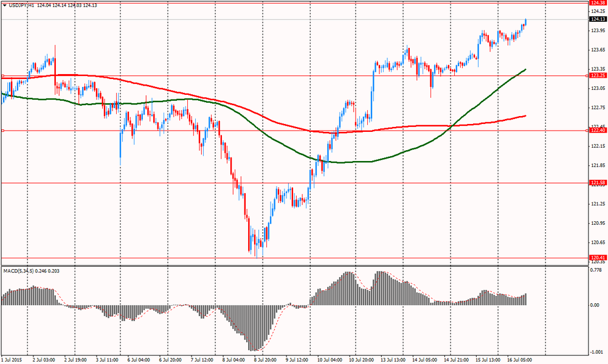Click the 0.00 MACD scale value
This screenshot has height=364, width=608.
tap(595, 306)
